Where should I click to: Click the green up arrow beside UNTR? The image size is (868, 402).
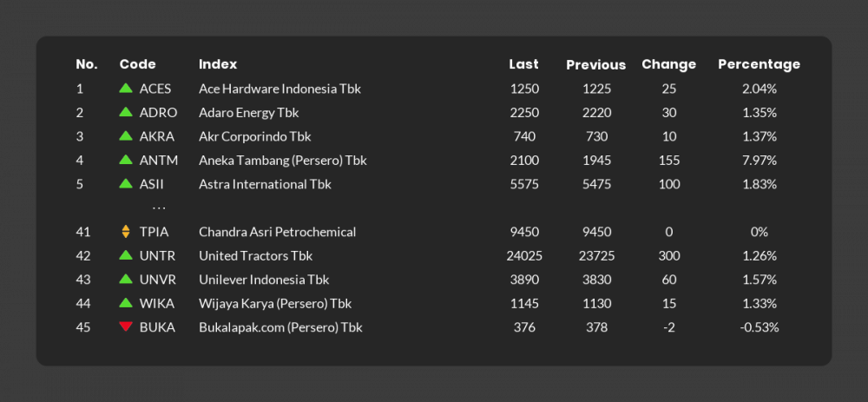pos(126,255)
